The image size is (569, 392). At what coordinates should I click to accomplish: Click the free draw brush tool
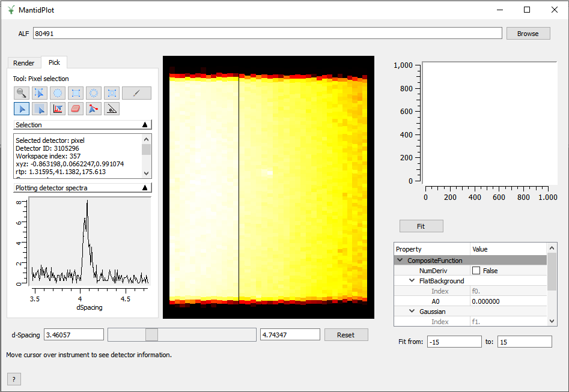pyautogui.click(x=136, y=93)
